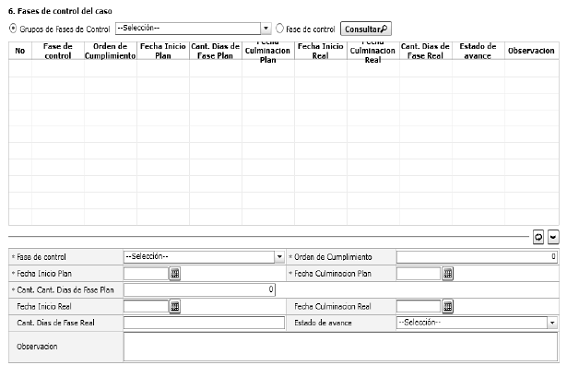Click the Observacion text area

click(340, 347)
